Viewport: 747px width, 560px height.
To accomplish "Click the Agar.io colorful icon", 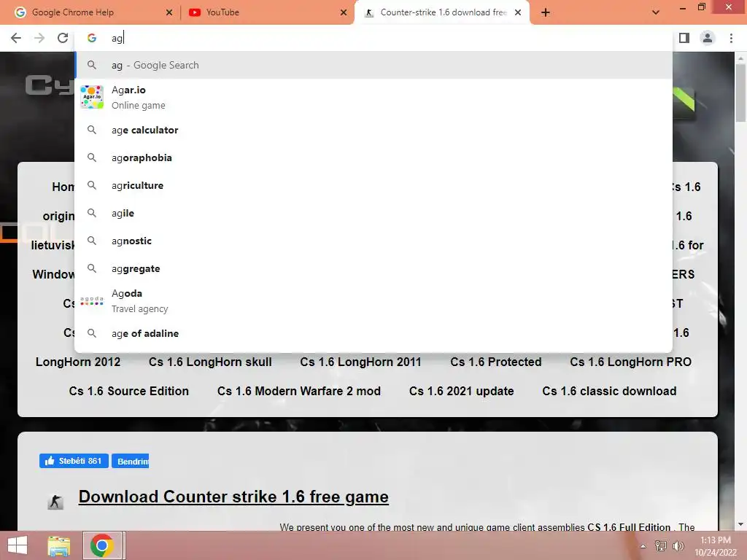I will click(92, 97).
